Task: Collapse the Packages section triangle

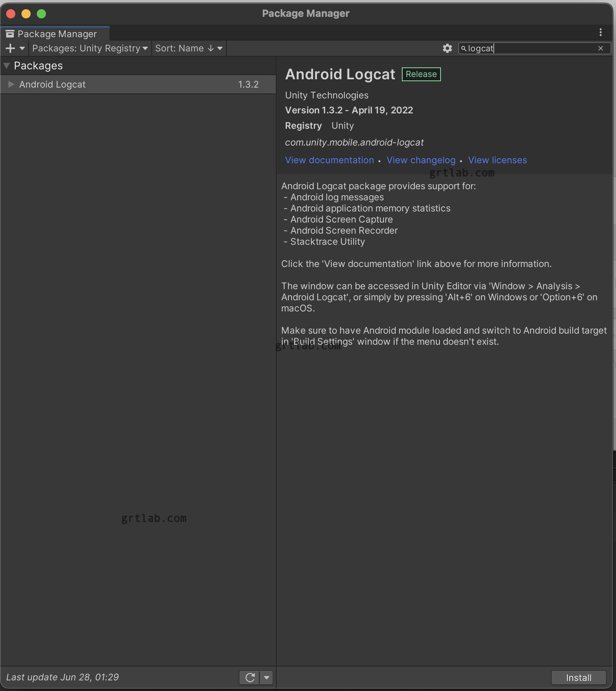Action: (x=7, y=65)
